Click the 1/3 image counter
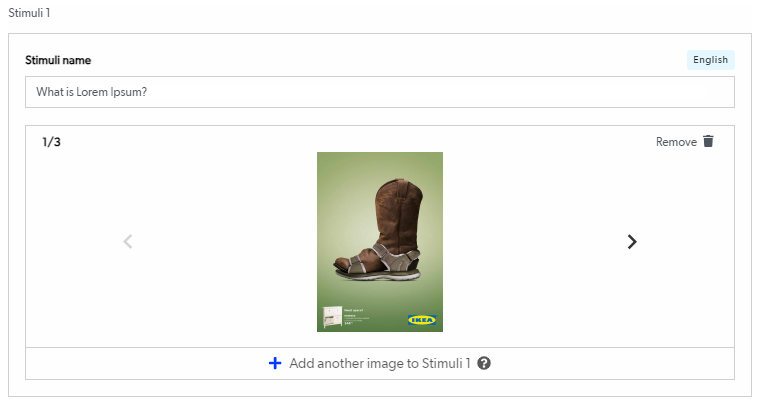 [x=52, y=142]
